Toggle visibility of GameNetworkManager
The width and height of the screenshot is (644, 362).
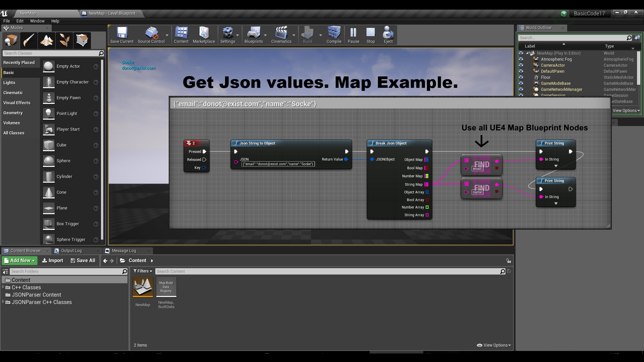(x=521, y=89)
